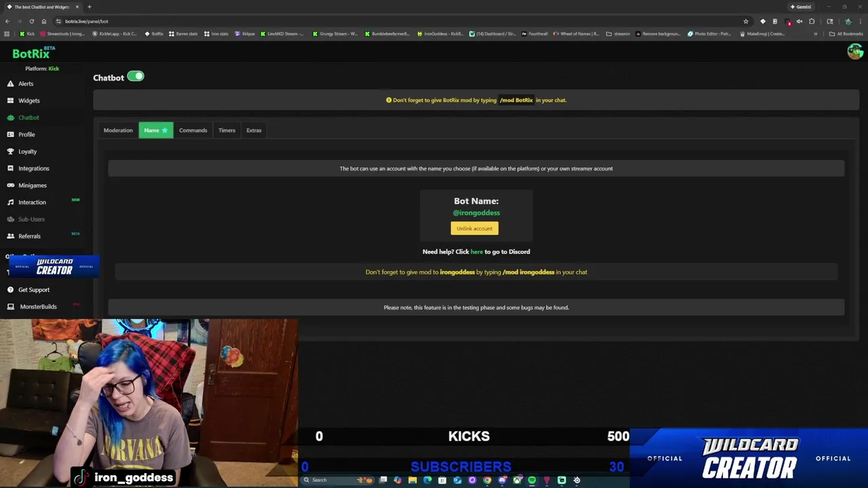
Task: Open the user avatar in top right
Action: click(854, 52)
